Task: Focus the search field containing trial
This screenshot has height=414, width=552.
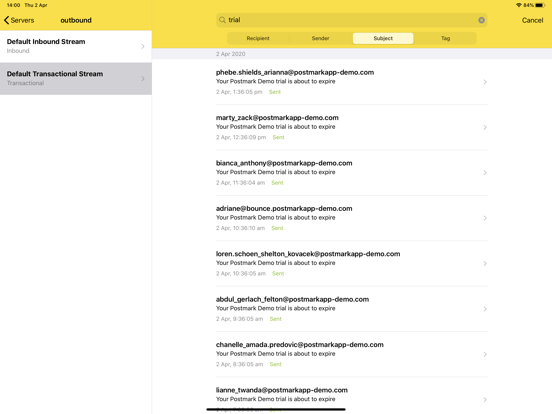Action: (351, 20)
